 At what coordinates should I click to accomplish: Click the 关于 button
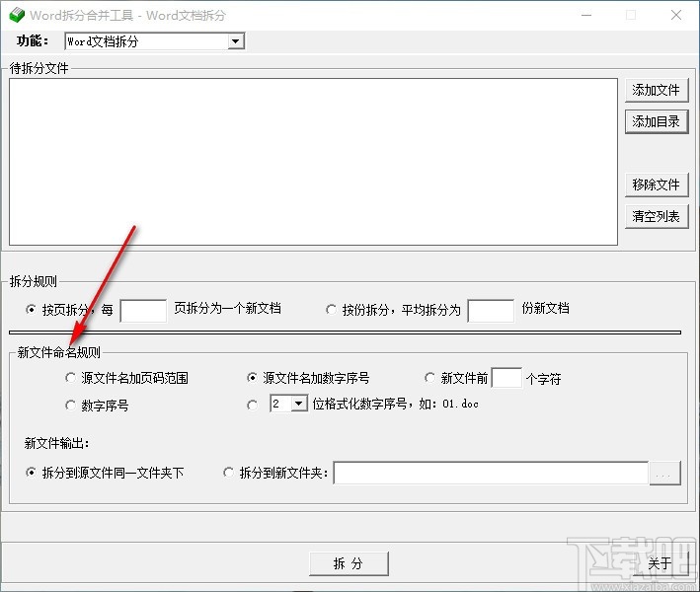pos(661,563)
